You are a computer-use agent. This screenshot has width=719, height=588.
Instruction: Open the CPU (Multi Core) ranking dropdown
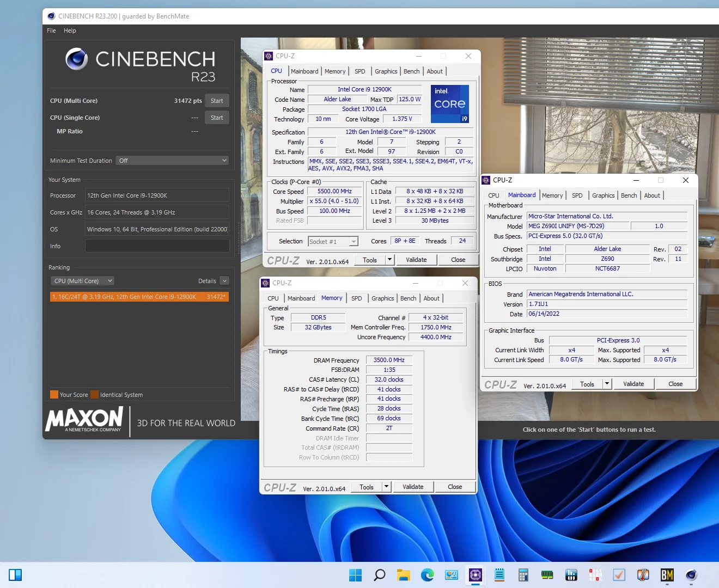coord(82,281)
